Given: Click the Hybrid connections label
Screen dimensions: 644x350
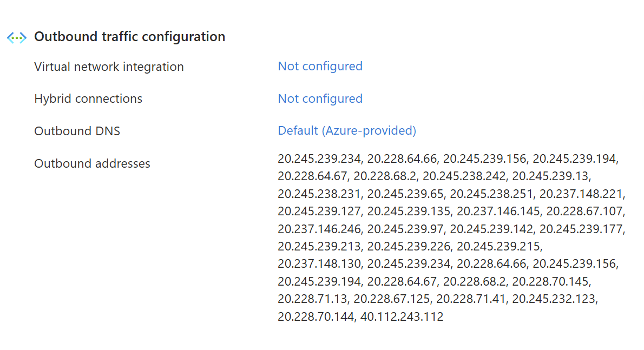Looking at the screenshot, I should pos(88,99).
